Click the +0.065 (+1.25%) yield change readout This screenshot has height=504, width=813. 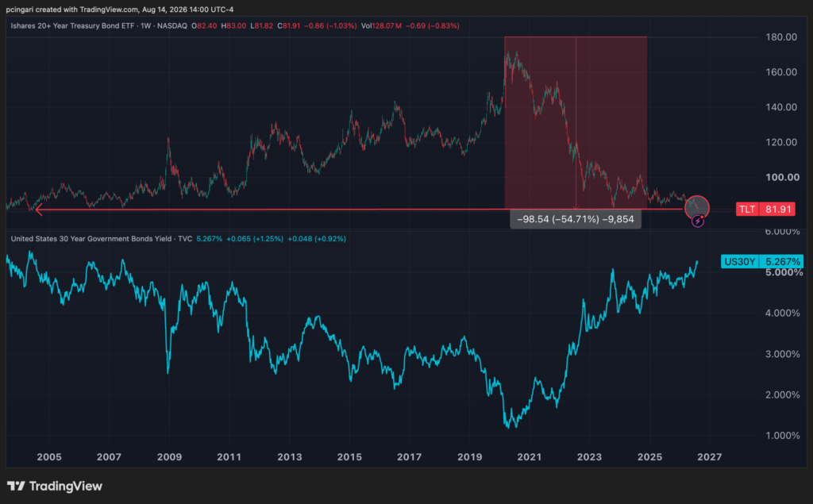[255, 239]
